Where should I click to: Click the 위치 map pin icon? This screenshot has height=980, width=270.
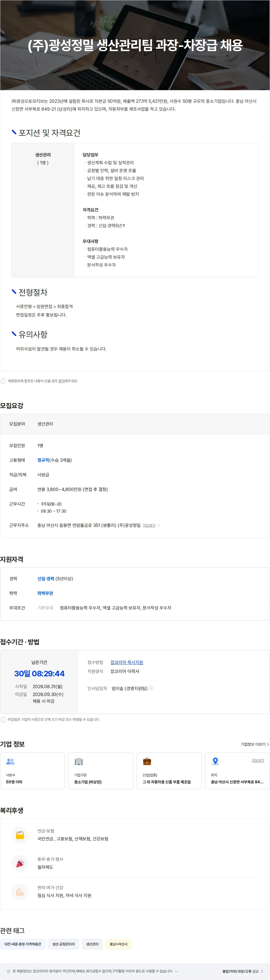coord(215,761)
